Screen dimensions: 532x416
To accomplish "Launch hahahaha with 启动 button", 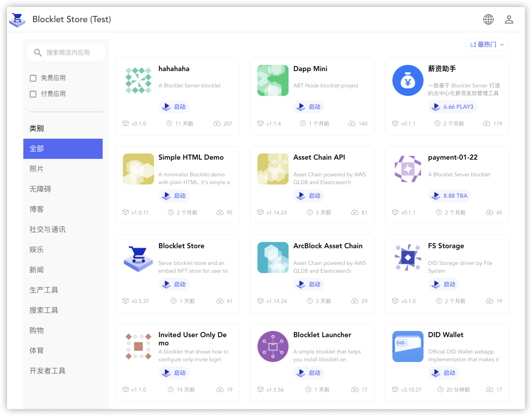I will [x=174, y=107].
